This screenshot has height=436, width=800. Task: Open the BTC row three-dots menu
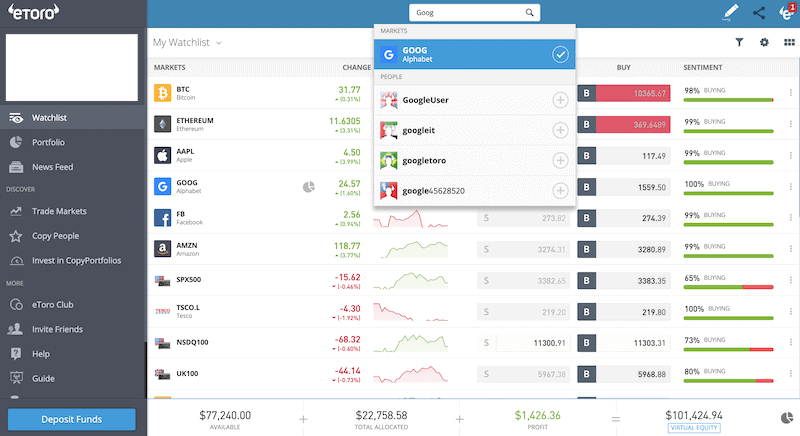[790, 93]
